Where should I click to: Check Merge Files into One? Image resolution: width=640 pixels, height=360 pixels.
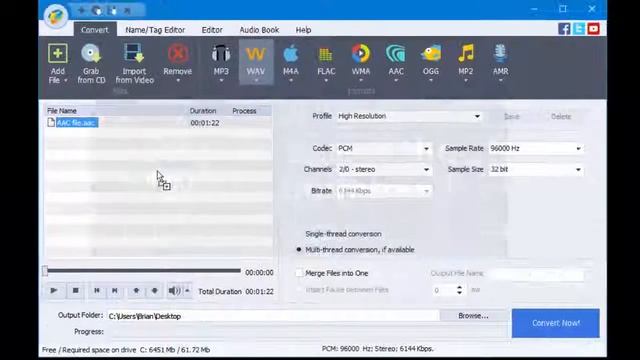tap(299, 273)
